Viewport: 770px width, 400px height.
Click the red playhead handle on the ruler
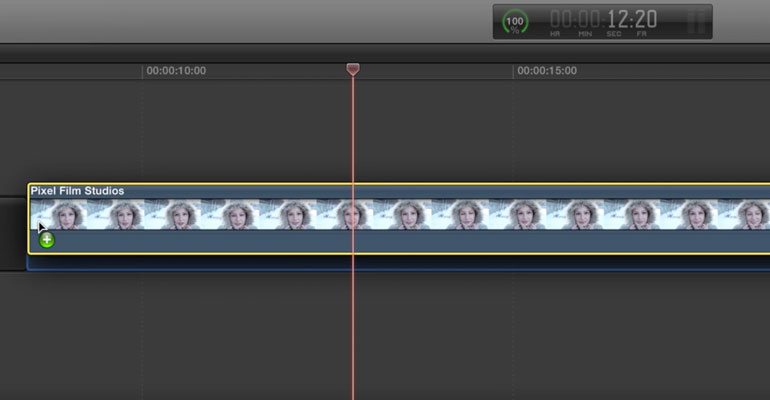[353, 69]
